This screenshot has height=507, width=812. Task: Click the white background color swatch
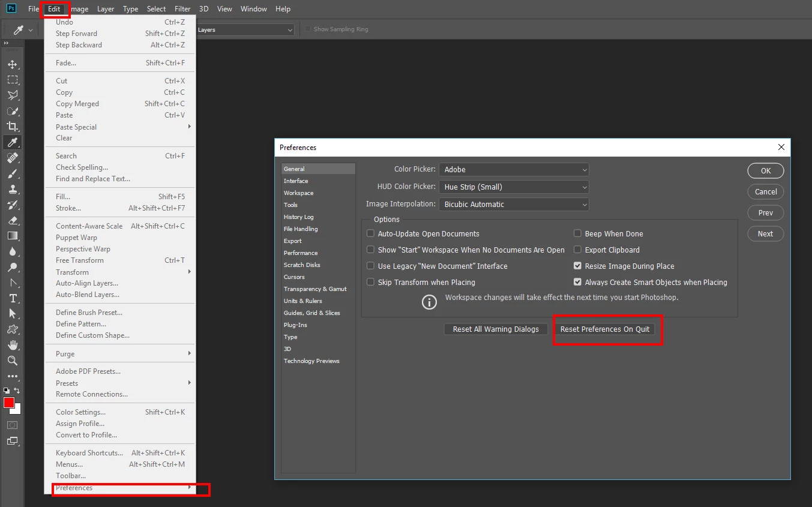click(17, 410)
